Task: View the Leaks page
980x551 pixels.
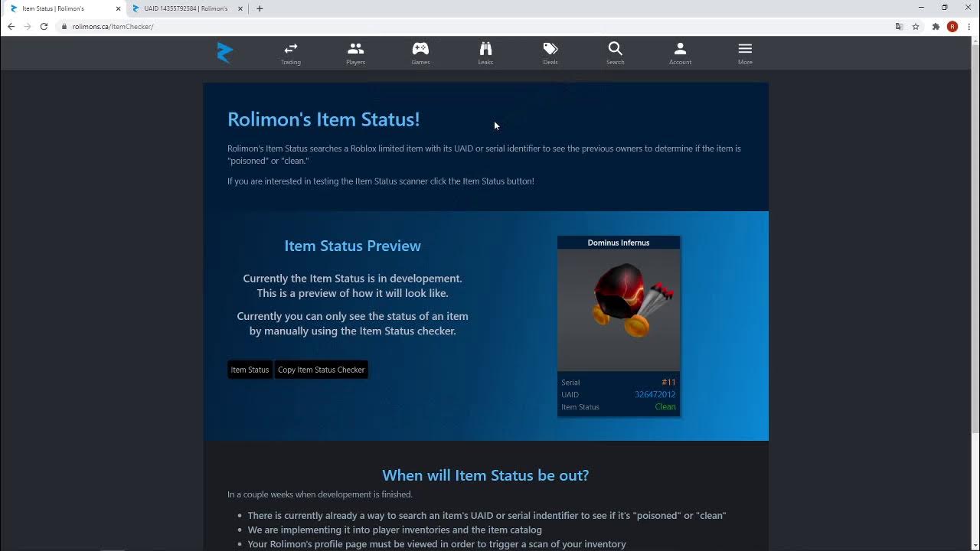Action: [x=485, y=54]
